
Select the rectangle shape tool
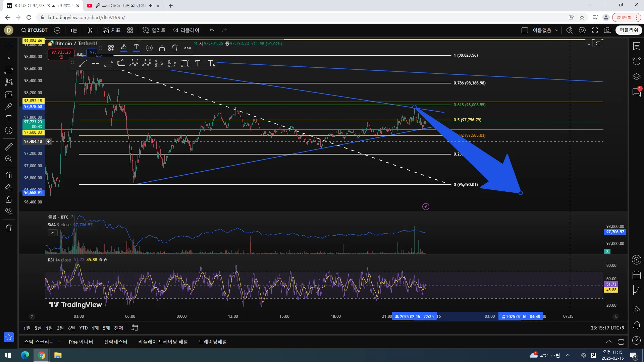[x=185, y=63]
